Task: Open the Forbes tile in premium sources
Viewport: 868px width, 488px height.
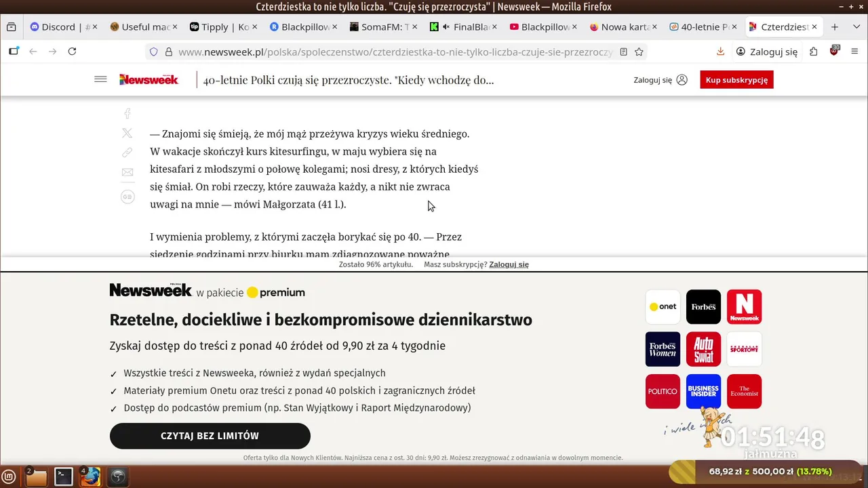Action: pyautogui.click(x=703, y=306)
